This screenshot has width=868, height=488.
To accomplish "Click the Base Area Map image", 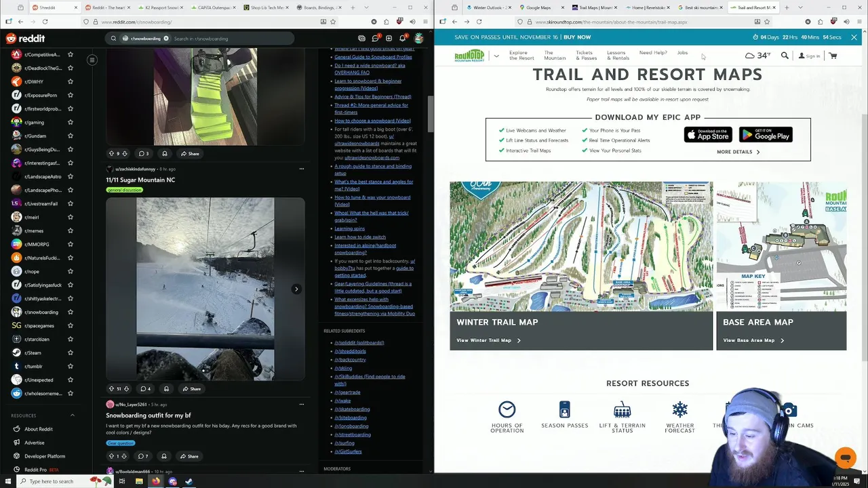I will tap(781, 246).
